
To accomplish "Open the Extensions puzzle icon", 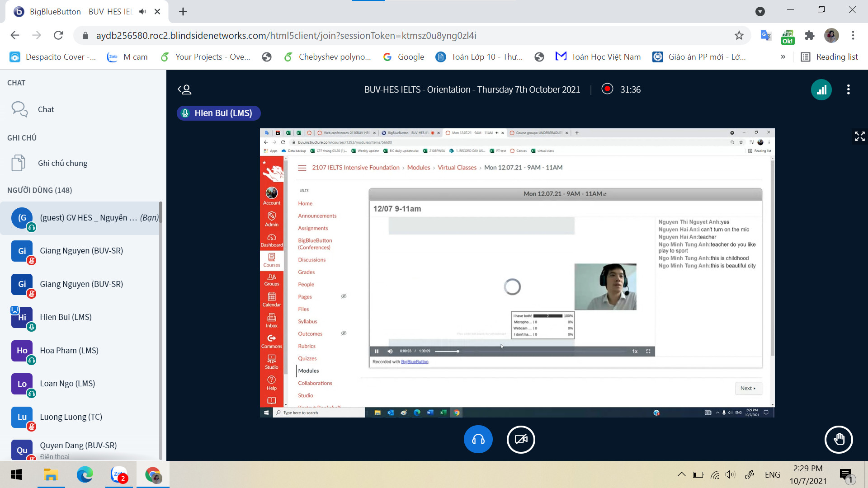I will (x=809, y=35).
